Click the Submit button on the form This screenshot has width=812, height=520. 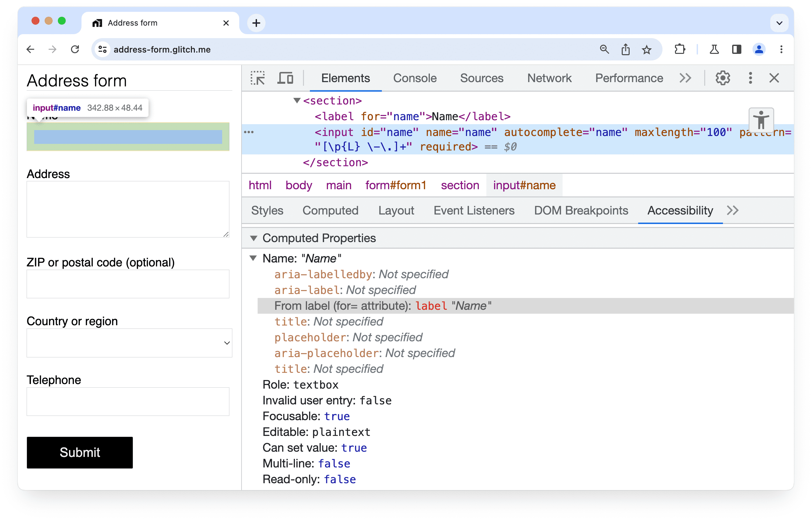coord(80,452)
